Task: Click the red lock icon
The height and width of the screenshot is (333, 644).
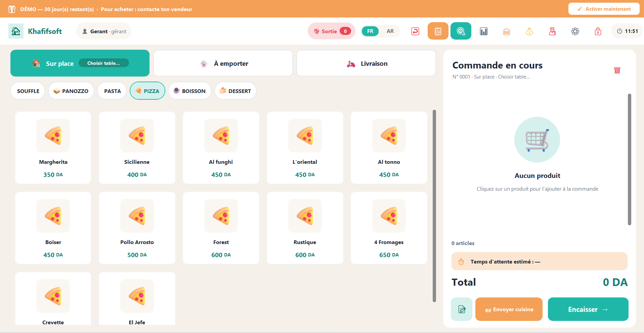Action: click(598, 31)
